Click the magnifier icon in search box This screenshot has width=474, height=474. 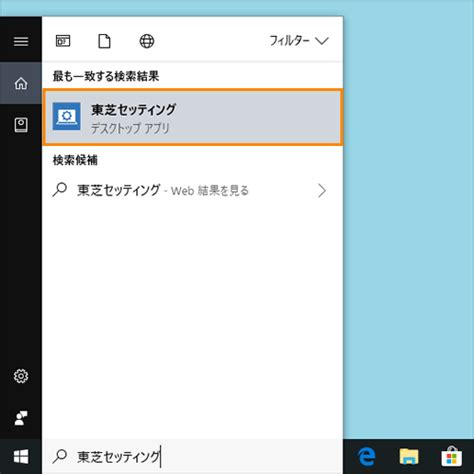click(60, 456)
